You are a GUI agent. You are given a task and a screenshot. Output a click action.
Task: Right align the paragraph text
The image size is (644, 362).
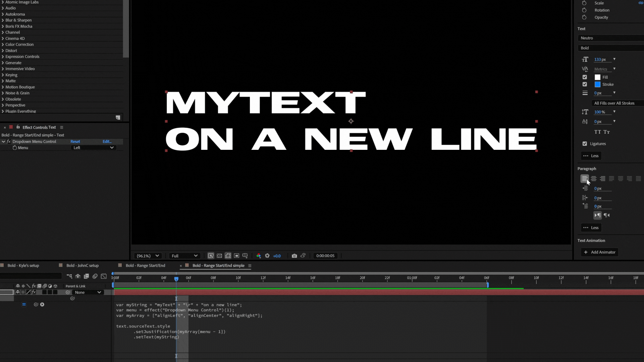(x=603, y=179)
